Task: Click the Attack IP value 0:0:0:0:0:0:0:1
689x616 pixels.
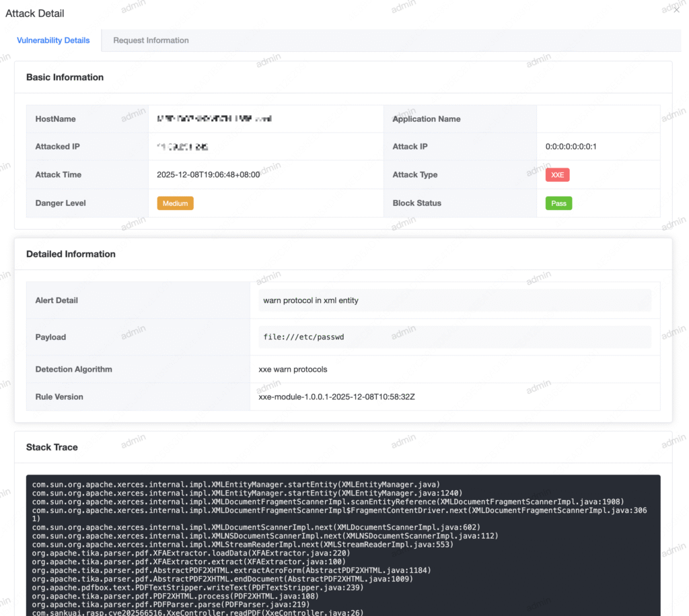Action: click(x=571, y=147)
